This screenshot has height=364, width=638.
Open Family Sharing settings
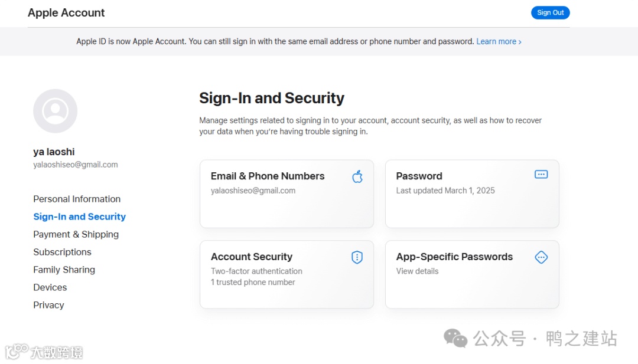(x=64, y=270)
